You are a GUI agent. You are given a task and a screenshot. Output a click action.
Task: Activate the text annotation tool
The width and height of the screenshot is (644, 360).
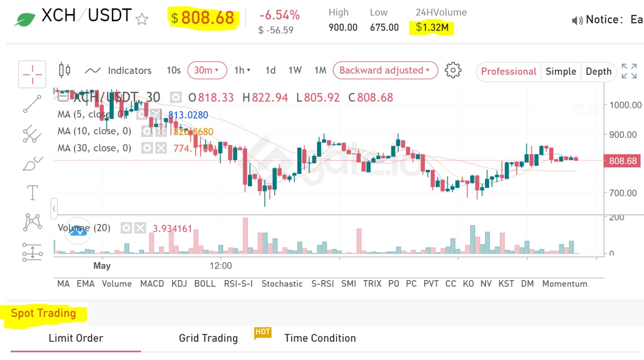coord(32,193)
